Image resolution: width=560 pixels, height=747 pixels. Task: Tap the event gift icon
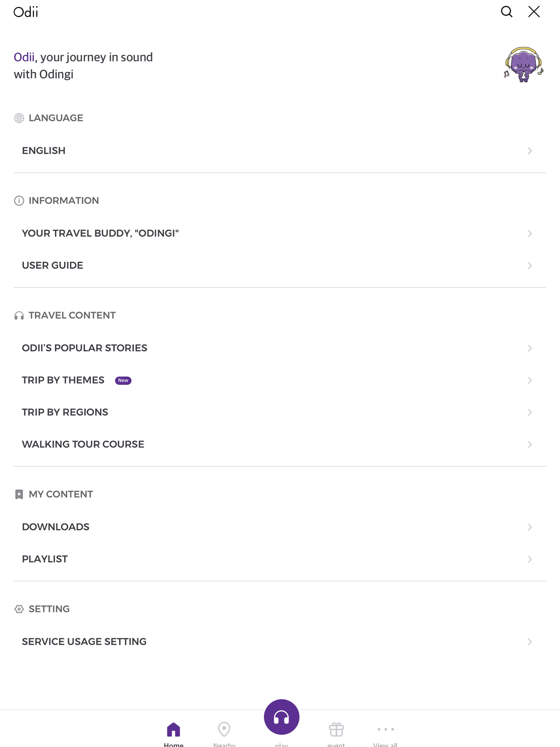(x=336, y=729)
